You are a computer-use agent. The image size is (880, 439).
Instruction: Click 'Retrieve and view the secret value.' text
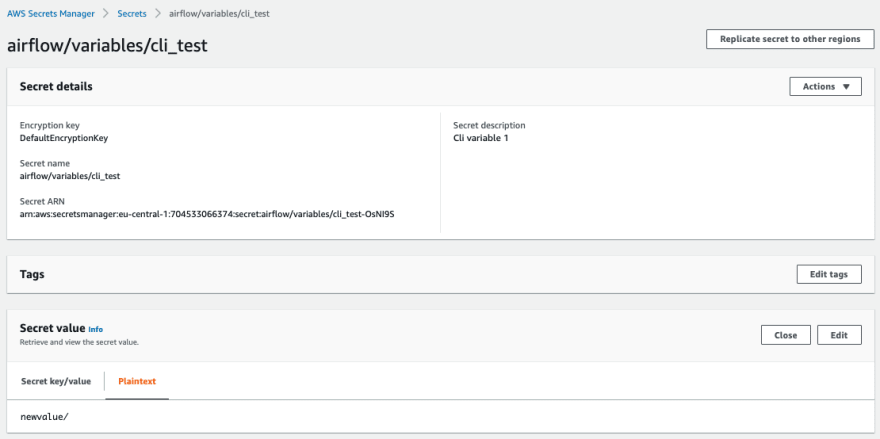point(79,342)
